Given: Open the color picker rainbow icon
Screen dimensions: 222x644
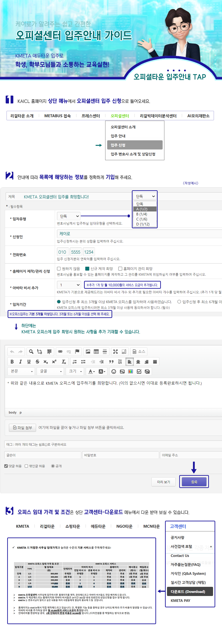Looking at the screenshot, I should [131, 371].
